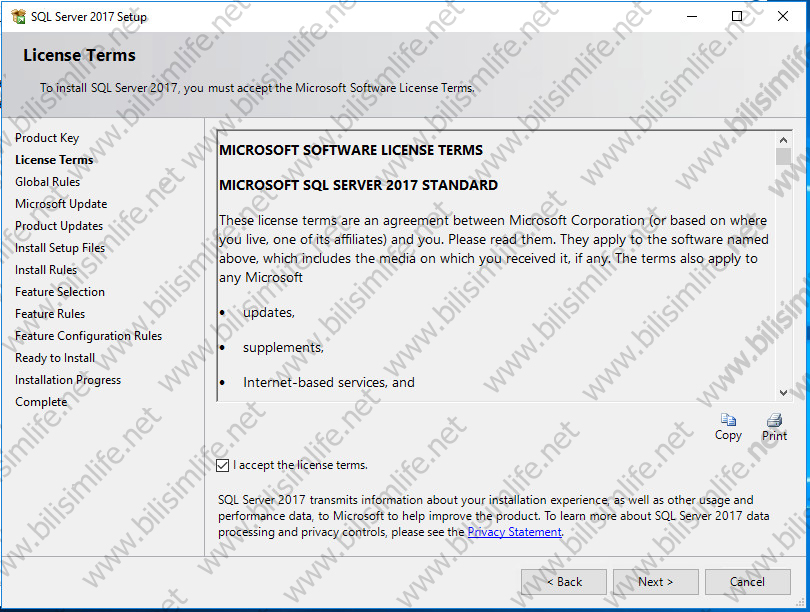Select the Global Rules step
Image resolution: width=810 pixels, height=612 pixels.
[48, 182]
